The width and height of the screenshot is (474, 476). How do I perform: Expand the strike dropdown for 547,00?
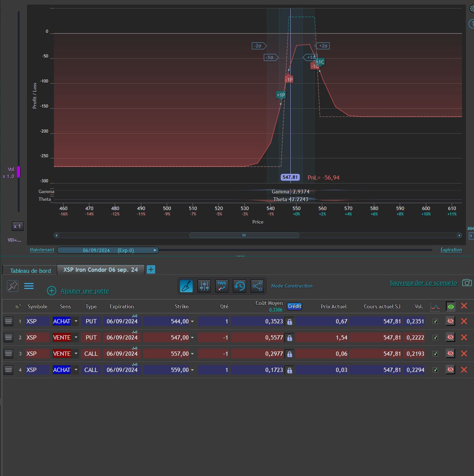tap(193, 338)
